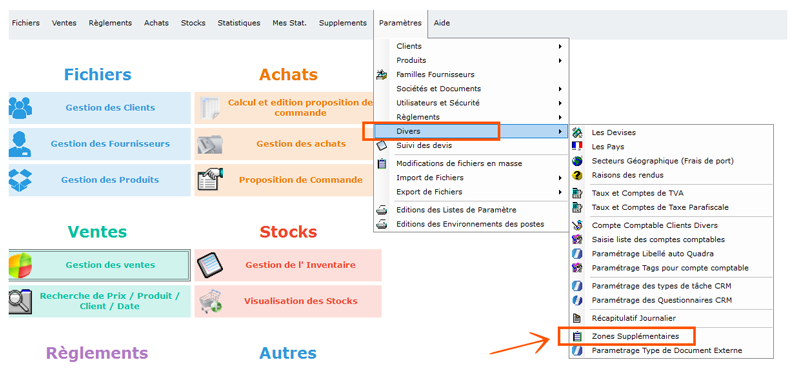Screen dimensions: 800x381
Task: Click the Gestion de l'Inventaire notepad icon
Action: 210,265
